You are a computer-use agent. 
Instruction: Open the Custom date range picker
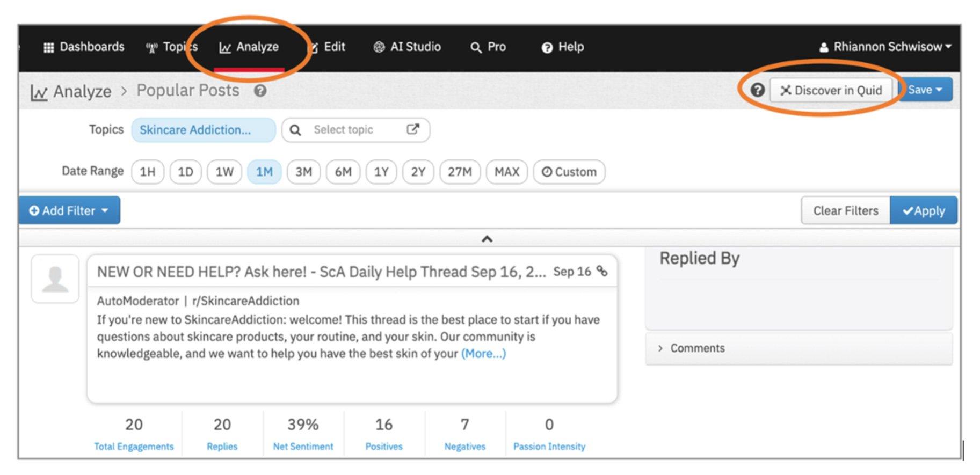pyautogui.click(x=569, y=172)
